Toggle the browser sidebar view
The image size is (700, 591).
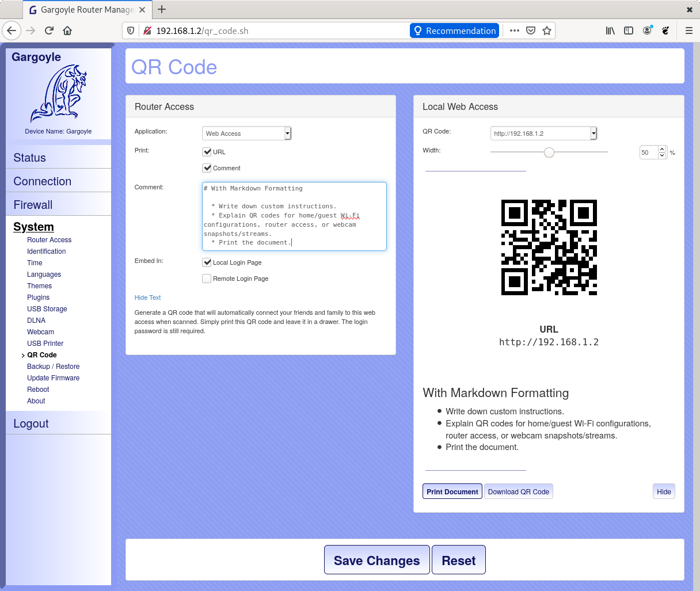coord(629,30)
